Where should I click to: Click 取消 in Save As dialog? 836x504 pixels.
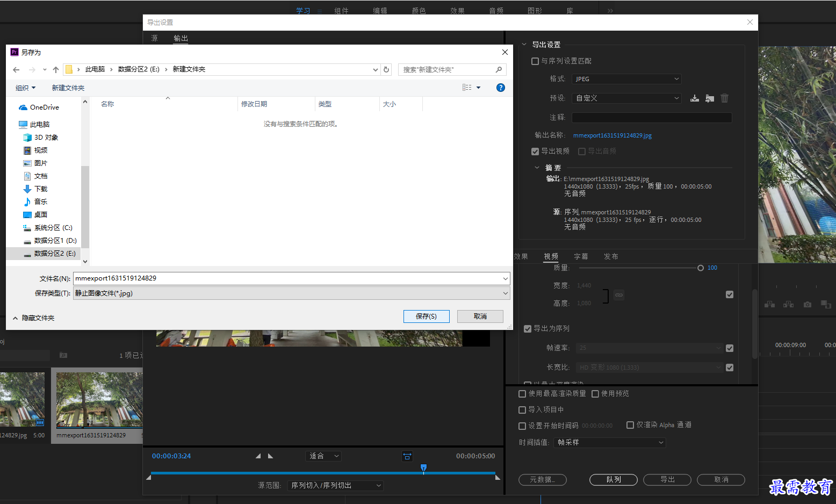[480, 316]
